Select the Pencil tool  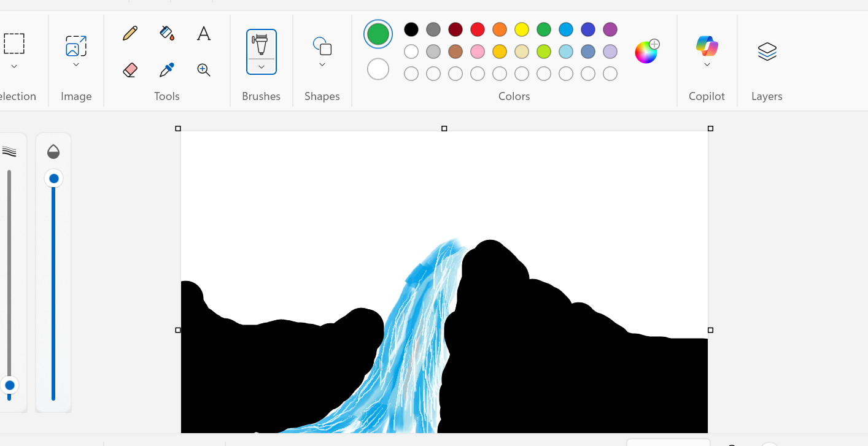(x=130, y=33)
